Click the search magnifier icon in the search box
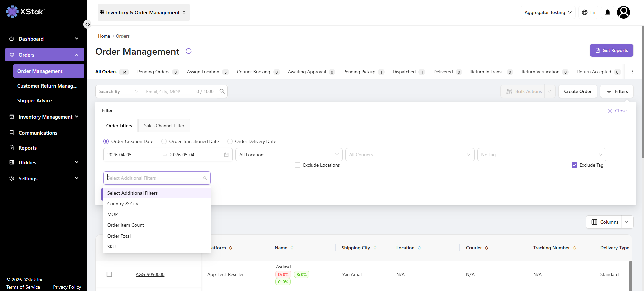The height and width of the screenshot is (291, 644). (222, 91)
